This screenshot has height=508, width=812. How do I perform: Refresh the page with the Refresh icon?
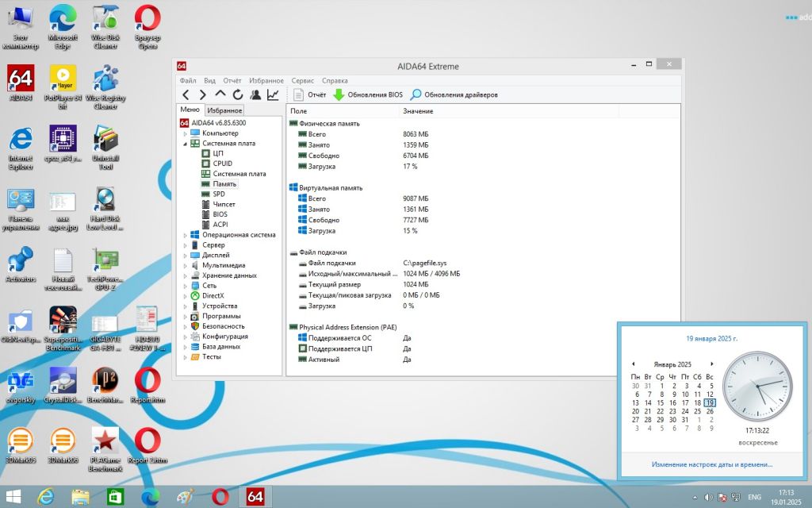click(238, 94)
